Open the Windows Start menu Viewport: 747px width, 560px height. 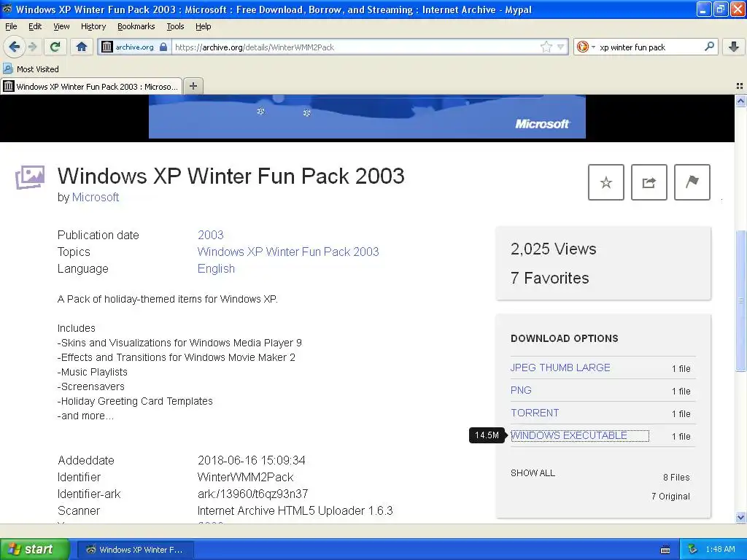coord(34,549)
